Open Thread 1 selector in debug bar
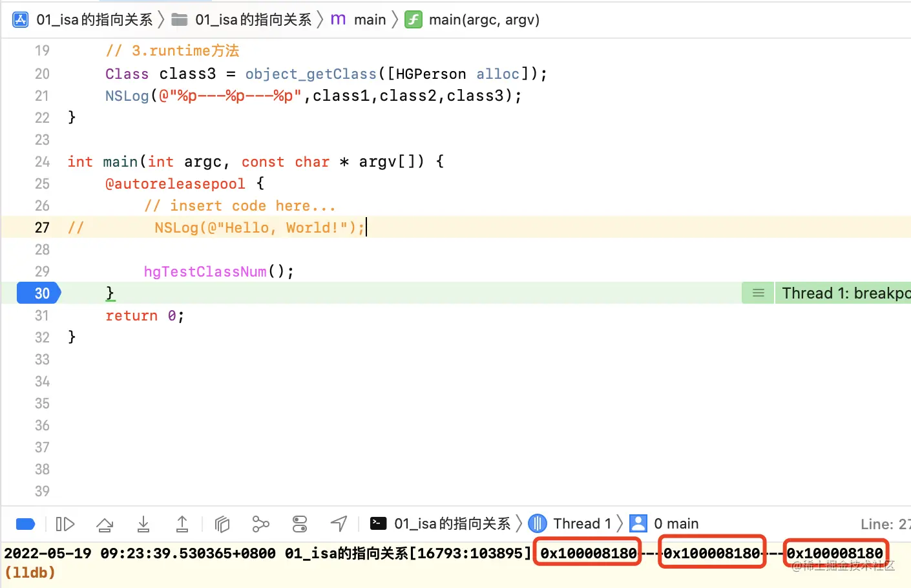The image size is (911, 588). (570, 523)
